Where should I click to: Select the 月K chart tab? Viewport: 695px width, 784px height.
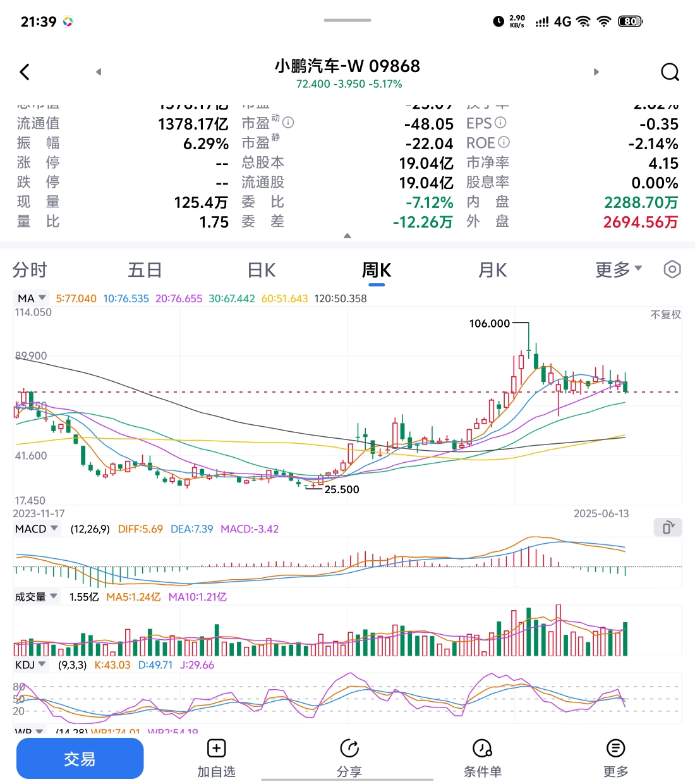click(492, 270)
